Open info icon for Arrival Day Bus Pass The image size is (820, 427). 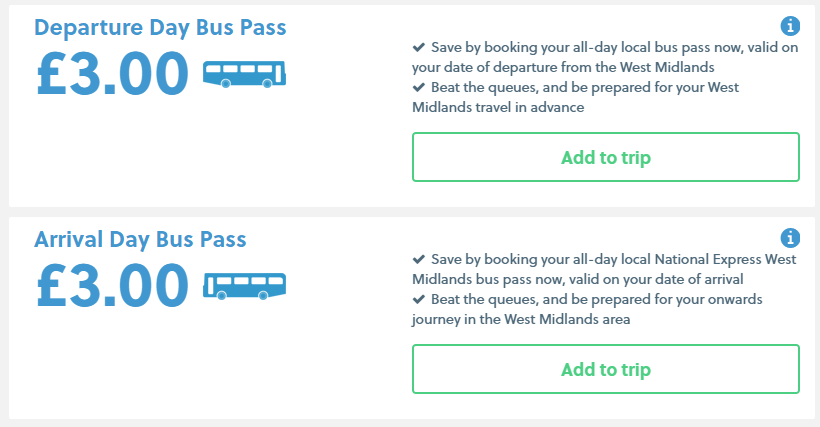point(790,238)
